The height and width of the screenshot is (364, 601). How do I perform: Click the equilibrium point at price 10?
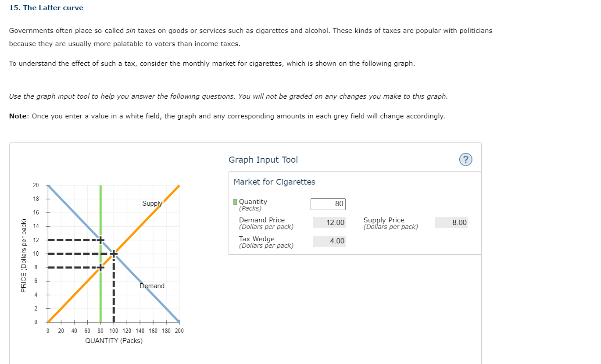pyautogui.click(x=114, y=253)
